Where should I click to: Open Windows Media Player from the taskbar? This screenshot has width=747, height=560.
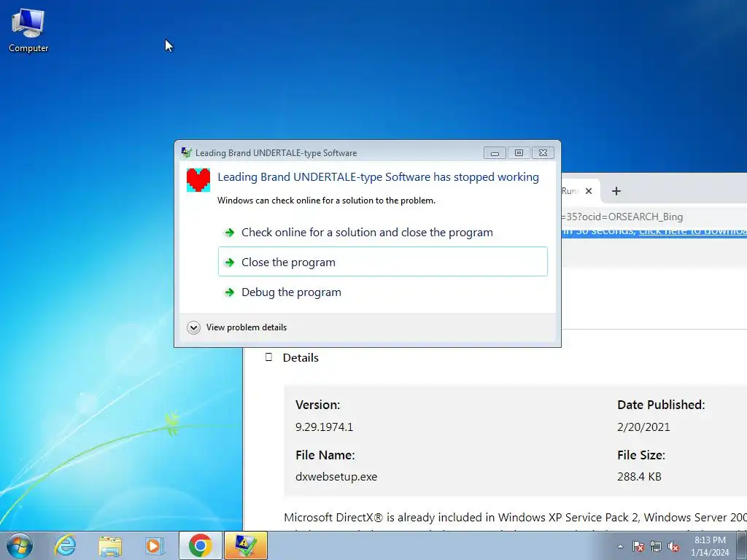[154, 545]
